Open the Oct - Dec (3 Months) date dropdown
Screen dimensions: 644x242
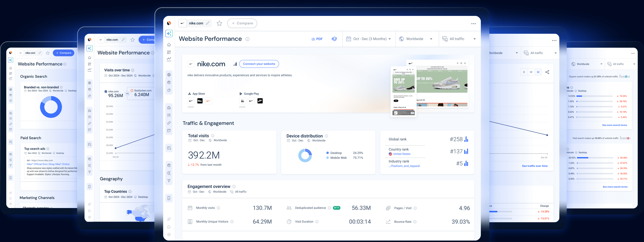click(x=369, y=39)
